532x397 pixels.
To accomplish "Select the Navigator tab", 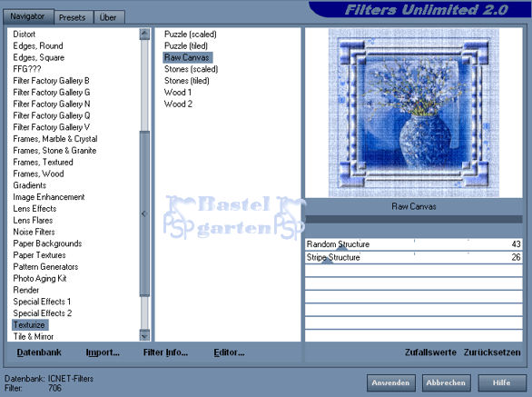I will [x=27, y=16].
